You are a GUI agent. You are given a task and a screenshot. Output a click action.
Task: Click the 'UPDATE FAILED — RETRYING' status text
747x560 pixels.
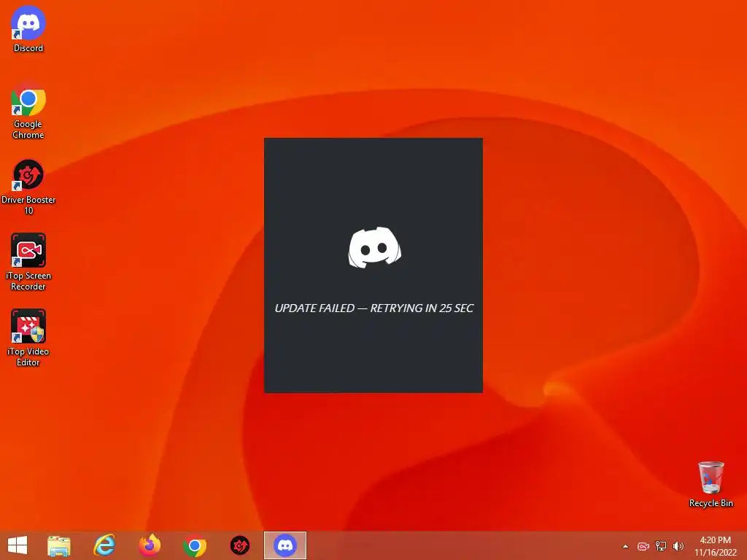tap(374, 308)
